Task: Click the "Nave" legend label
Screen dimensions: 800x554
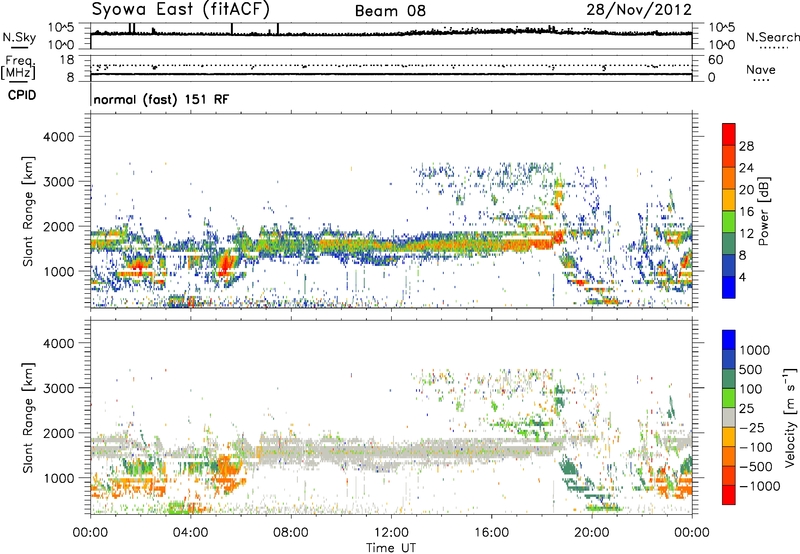Action: 761,69
